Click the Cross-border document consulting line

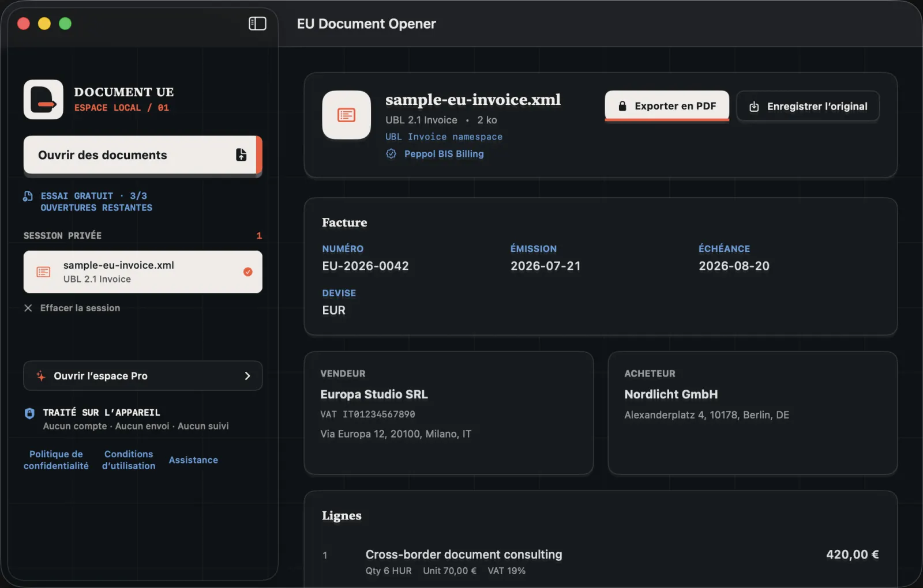click(464, 555)
